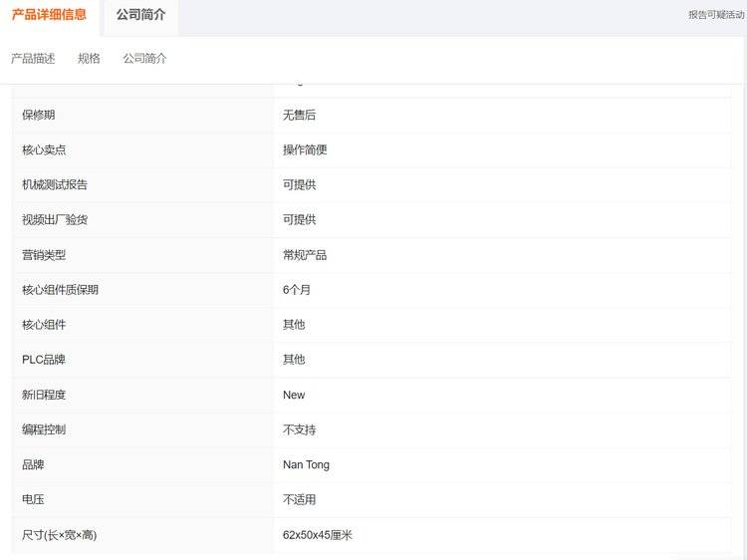Click the 保修期 row label
The width and height of the screenshot is (747, 560).
point(38,116)
